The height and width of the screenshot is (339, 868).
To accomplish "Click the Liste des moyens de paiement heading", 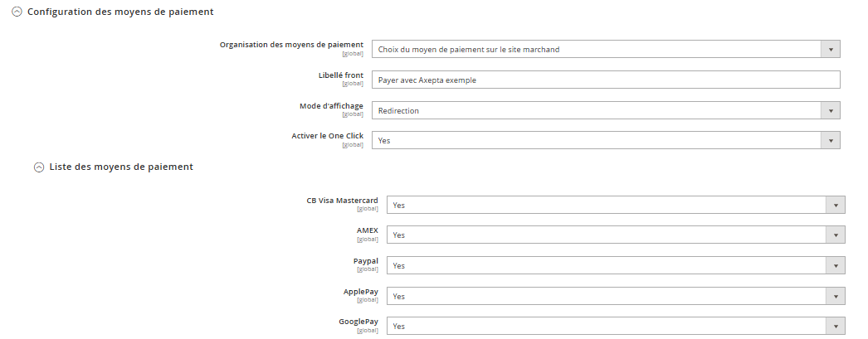I will click(x=121, y=167).
